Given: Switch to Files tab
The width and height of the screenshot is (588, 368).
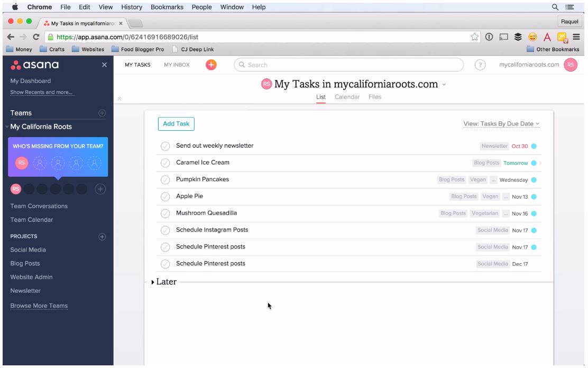Looking at the screenshot, I should (374, 97).
